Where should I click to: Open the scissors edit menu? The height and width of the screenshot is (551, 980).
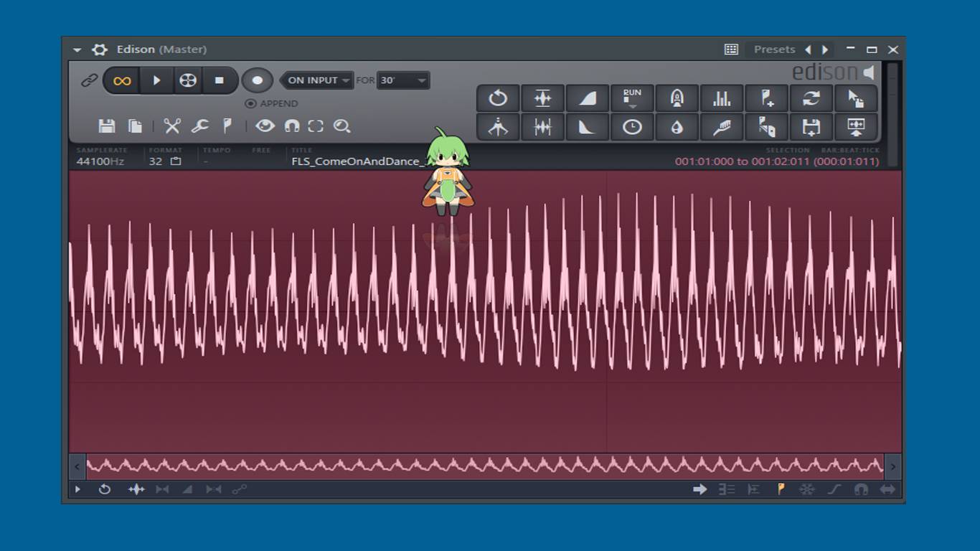click(171, 126)
